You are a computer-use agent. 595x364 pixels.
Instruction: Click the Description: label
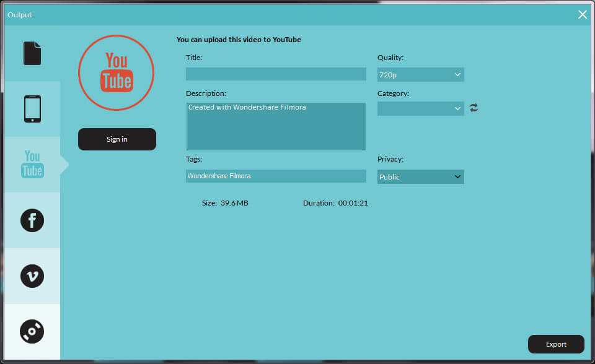tap(206, 93)
